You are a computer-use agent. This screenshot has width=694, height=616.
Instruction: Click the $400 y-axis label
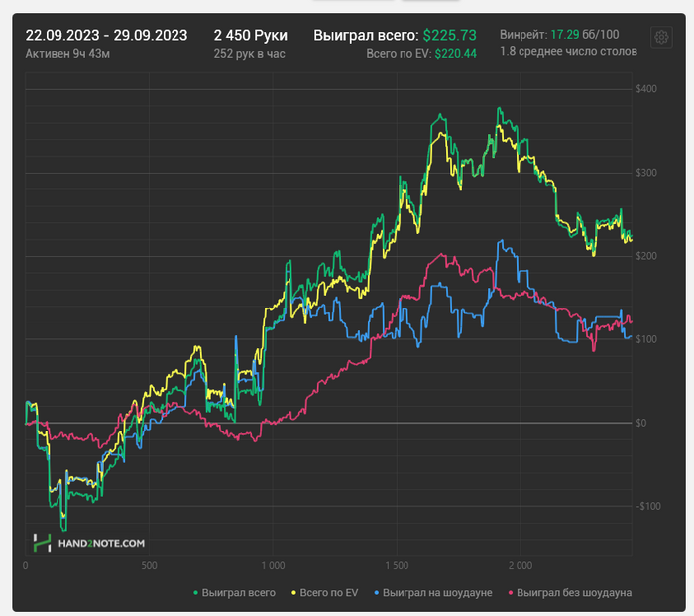pos(646,89)
